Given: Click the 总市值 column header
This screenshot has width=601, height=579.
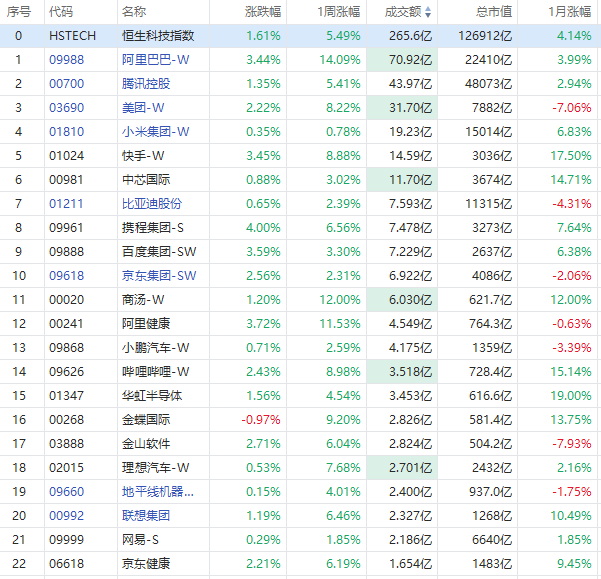Looking at the screenshot, I should [x=493, y=12].
